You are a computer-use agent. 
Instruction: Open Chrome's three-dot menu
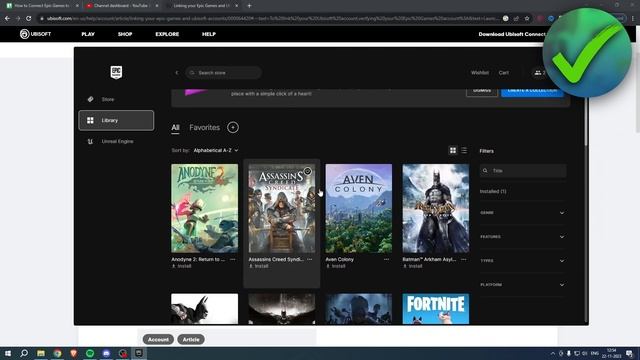[x=633, y=18]
